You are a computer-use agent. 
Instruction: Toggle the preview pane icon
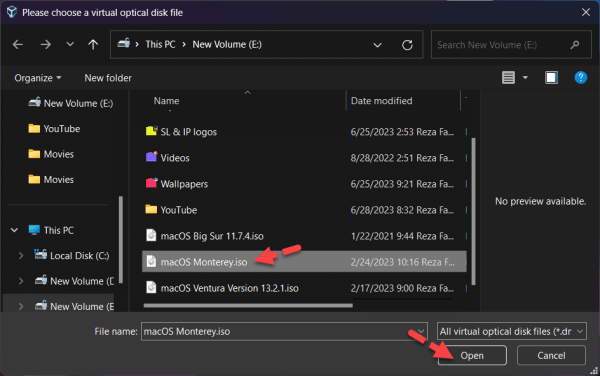click(x=551, y=78)
